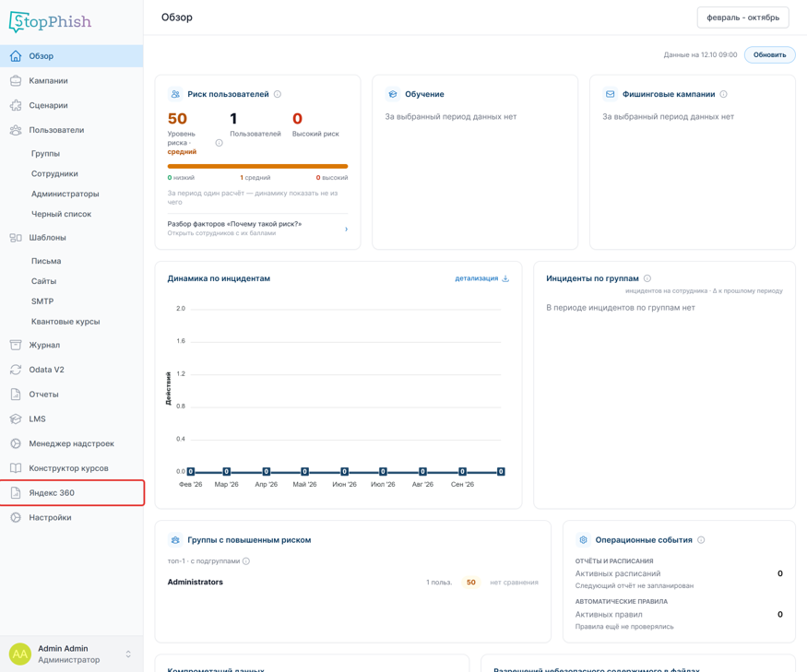This screenshot has width=807, height=672.
Task: Open Письма templates
Action: [46, 261]
